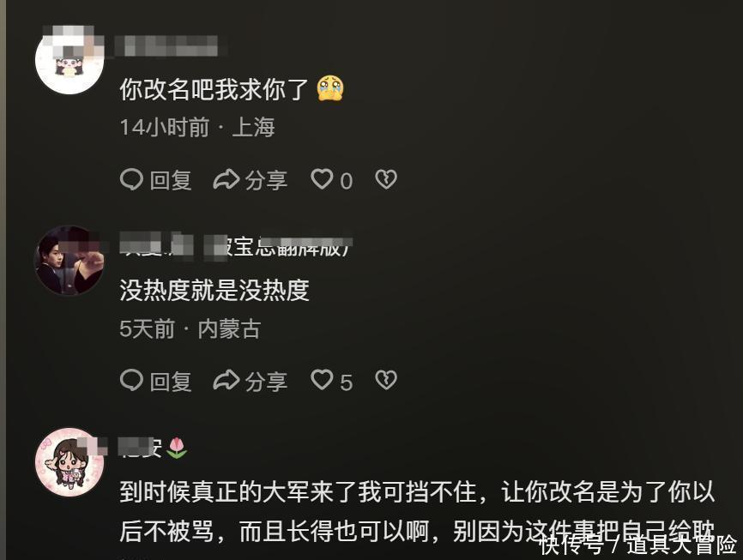Image resolution: width=743 pixels, height=560 pixels.
Task: Like the Shanghai comment via heart icon
Action: pos(322,180)
